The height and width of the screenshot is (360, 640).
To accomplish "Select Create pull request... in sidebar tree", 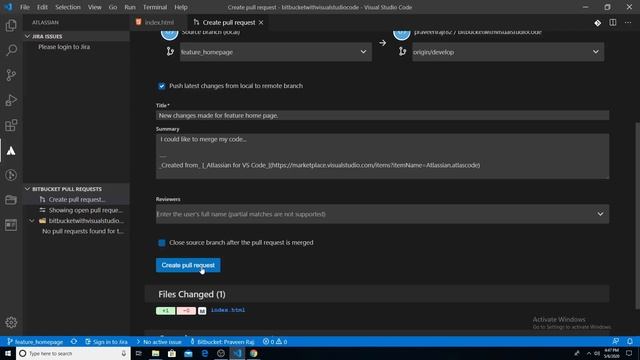I will (77, 200).
